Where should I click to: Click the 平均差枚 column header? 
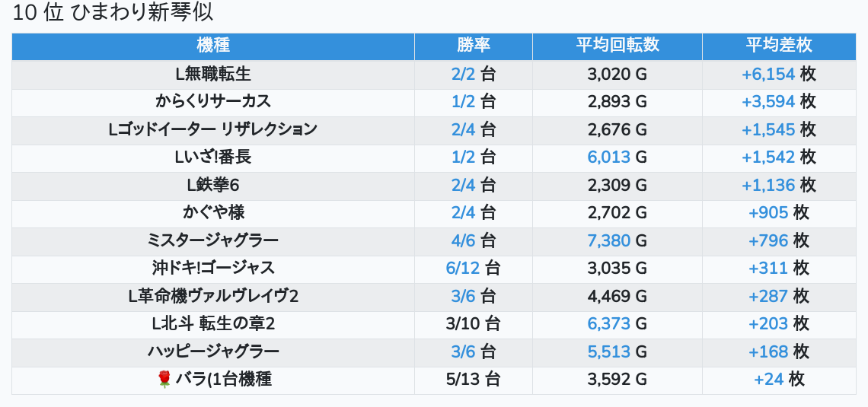tap(778, 45)
